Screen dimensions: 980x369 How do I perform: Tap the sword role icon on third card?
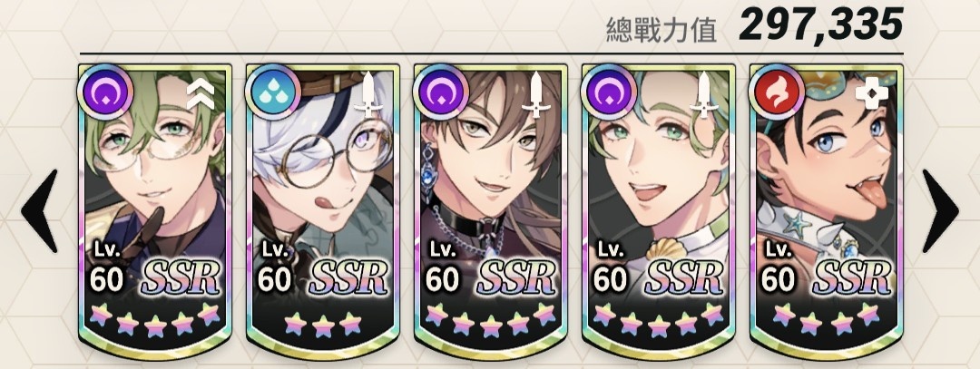(x=536, y=94)
